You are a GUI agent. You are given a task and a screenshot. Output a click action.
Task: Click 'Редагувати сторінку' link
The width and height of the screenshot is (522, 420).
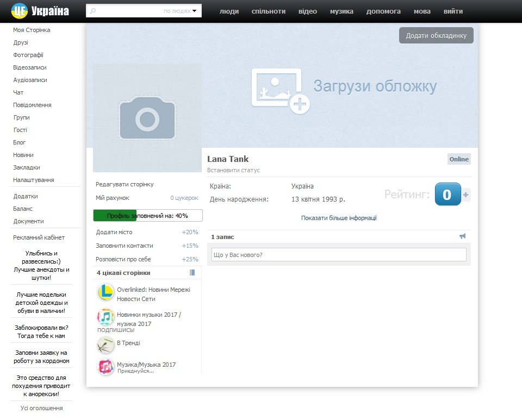point(125,184)
